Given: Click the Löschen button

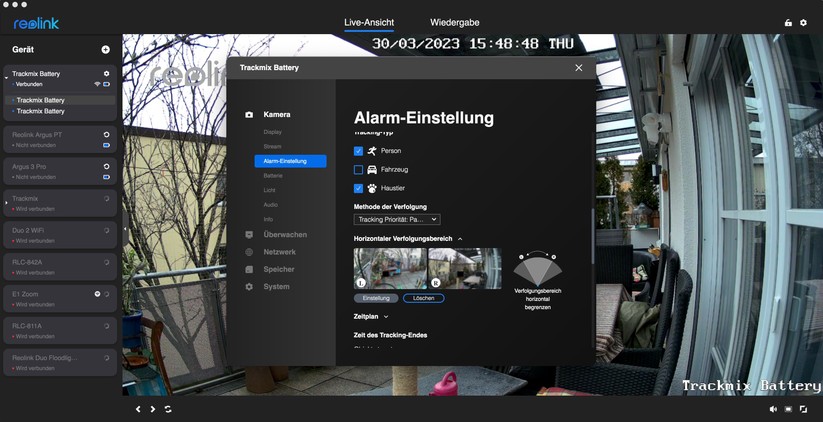Looking at the screenshot, I should click(424, 298).
